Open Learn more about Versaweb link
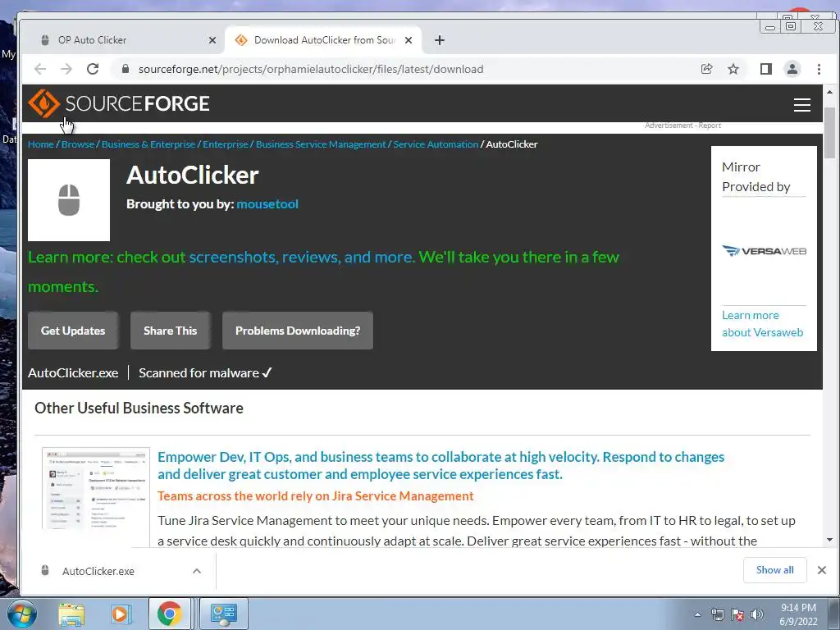The width and height of the screenshot is (840, 630). [762, 323]
